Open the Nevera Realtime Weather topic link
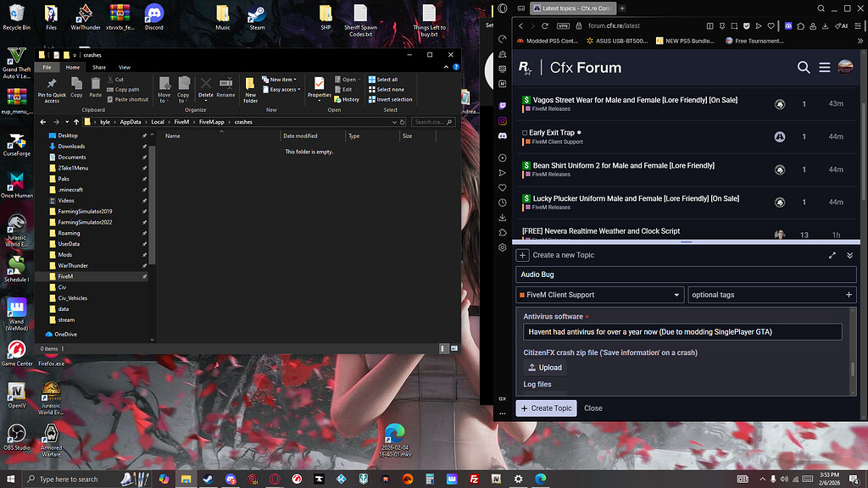The width and height of the screenshot is (868, 488). 601,231
